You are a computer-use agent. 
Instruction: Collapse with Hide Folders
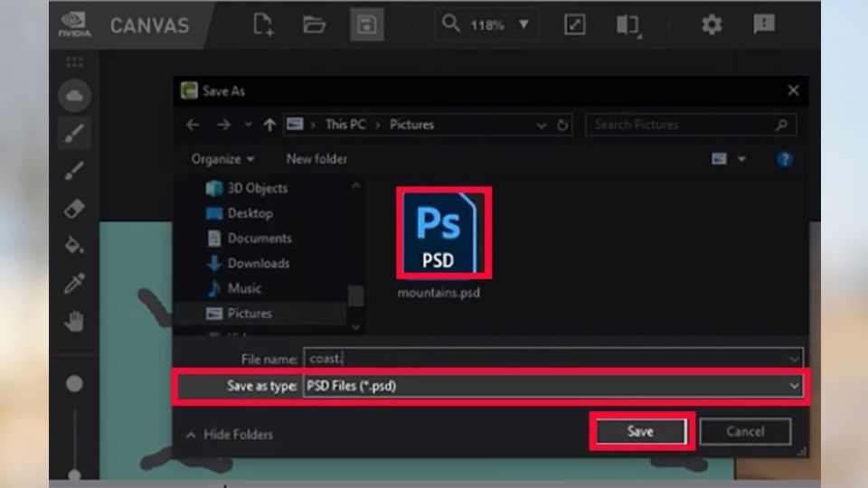click(231, 435)
